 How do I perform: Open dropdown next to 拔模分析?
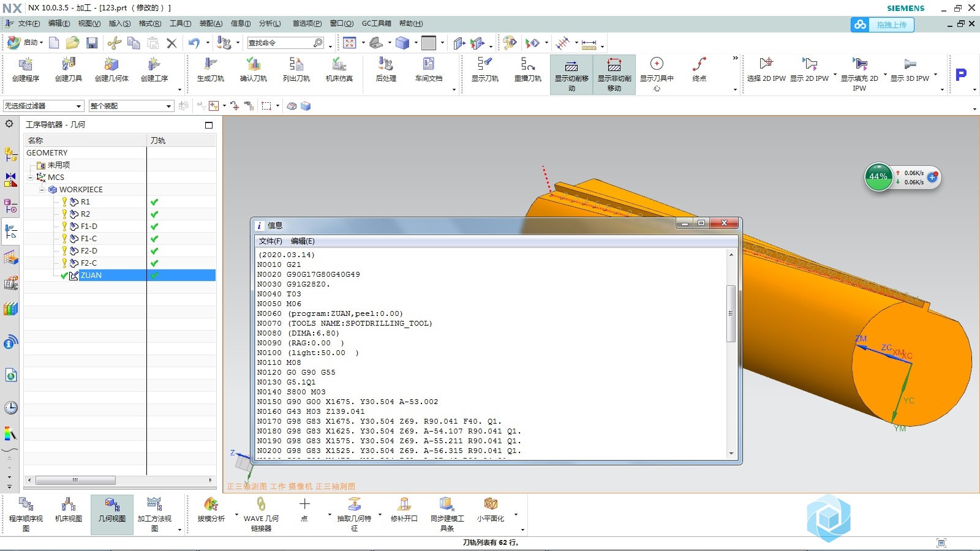(x=236, y=514)
